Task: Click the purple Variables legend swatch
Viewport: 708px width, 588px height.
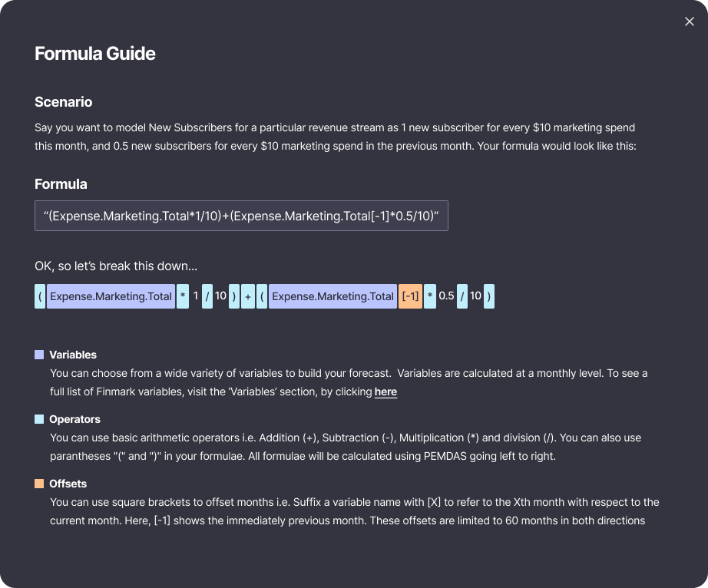Action: pos(39,355)
